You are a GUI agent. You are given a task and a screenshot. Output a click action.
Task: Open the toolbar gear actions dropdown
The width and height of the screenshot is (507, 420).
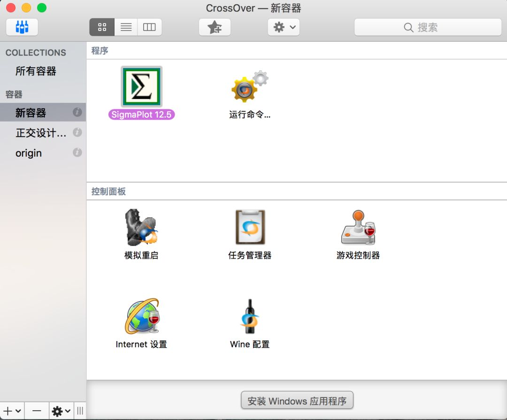(284, 27)
